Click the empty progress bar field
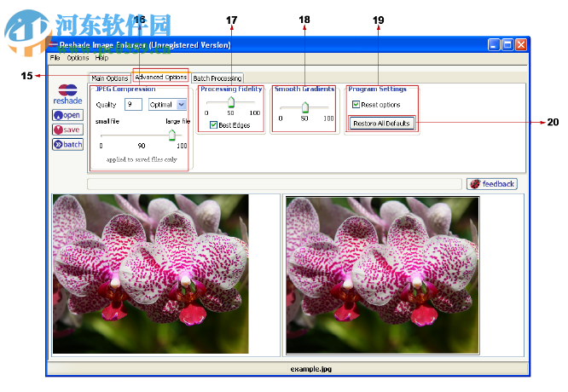Image resolution: width=568 pixels, height=392 pixels. coord(275,184)
